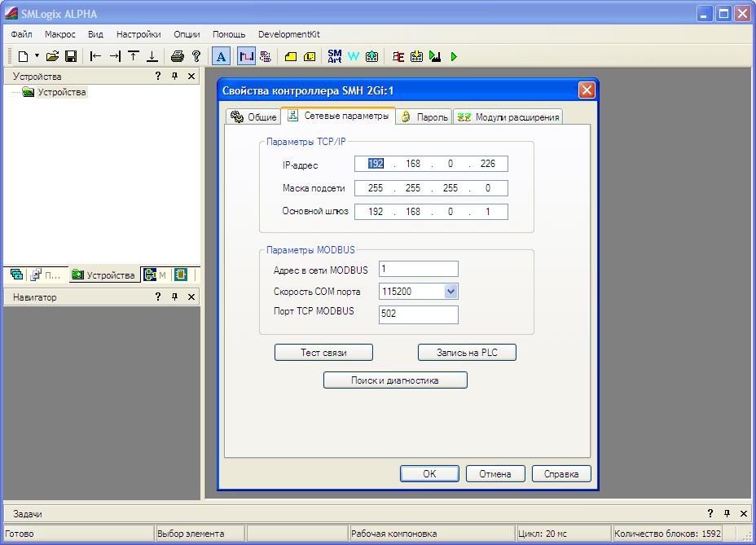Image resolution: width=756 pixels, height=545 pixels.
Task: Pin the Устройства panel
Action: [x=174, y=76]
